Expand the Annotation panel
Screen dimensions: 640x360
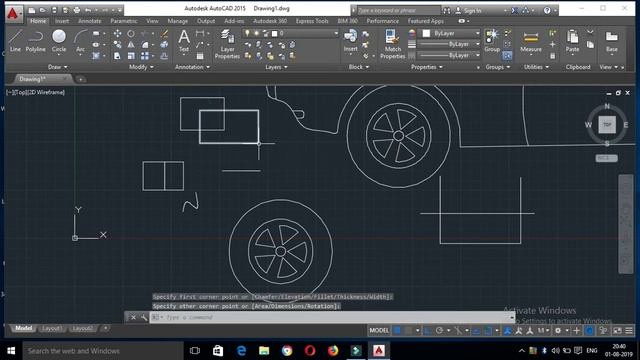[x=192, y=67]
